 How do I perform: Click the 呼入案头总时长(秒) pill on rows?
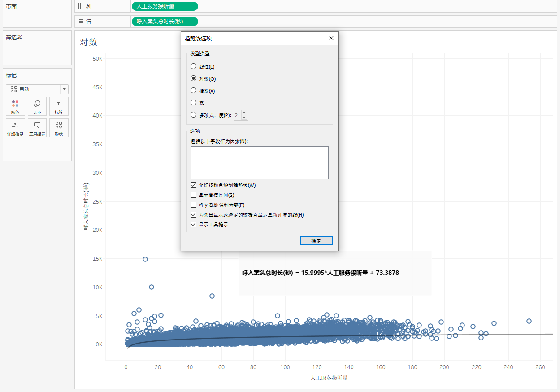coord(165,22)
